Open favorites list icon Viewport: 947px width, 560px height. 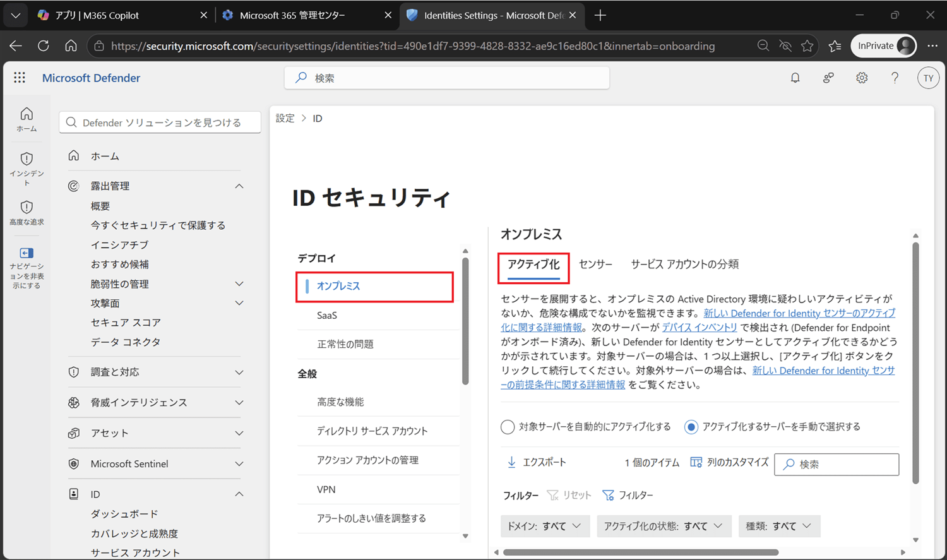click(x=835, y=45)
